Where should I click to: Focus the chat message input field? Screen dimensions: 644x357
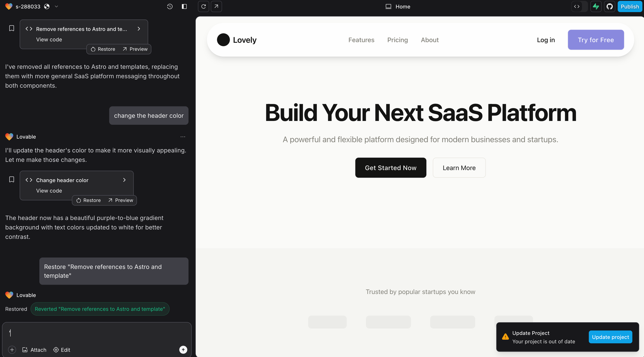coord(97,333)
